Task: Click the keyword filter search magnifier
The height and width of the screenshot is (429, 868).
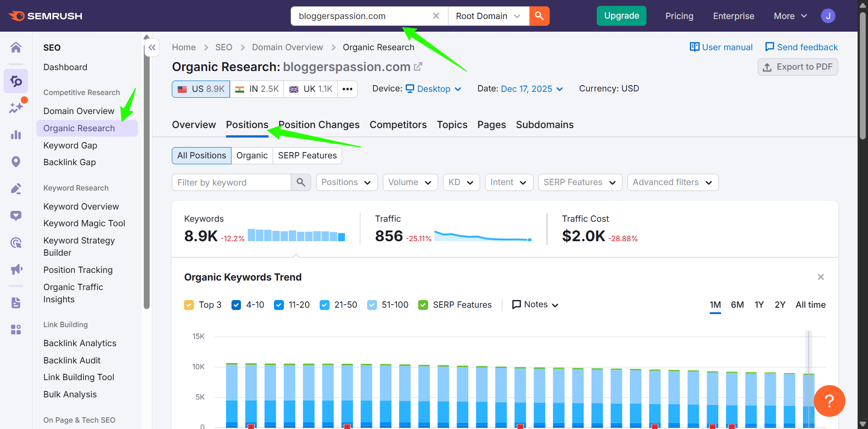Action: coord(300,182)
